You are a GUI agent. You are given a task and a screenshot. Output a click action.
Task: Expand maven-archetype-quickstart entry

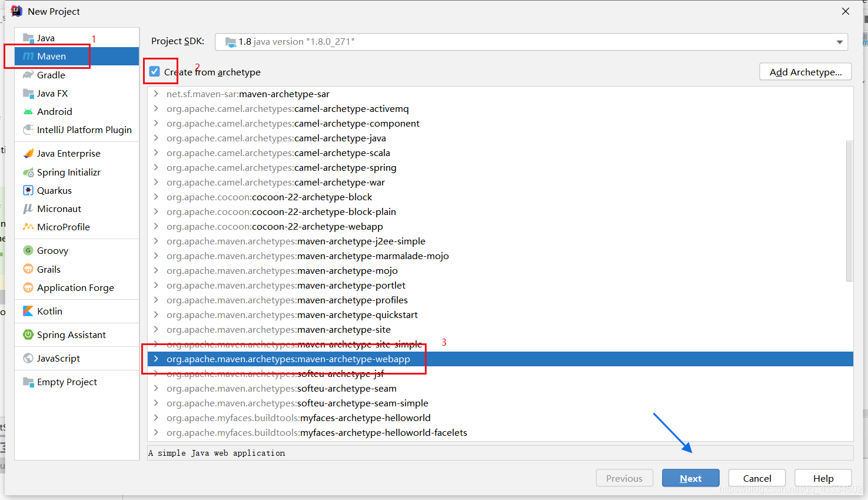156,314
